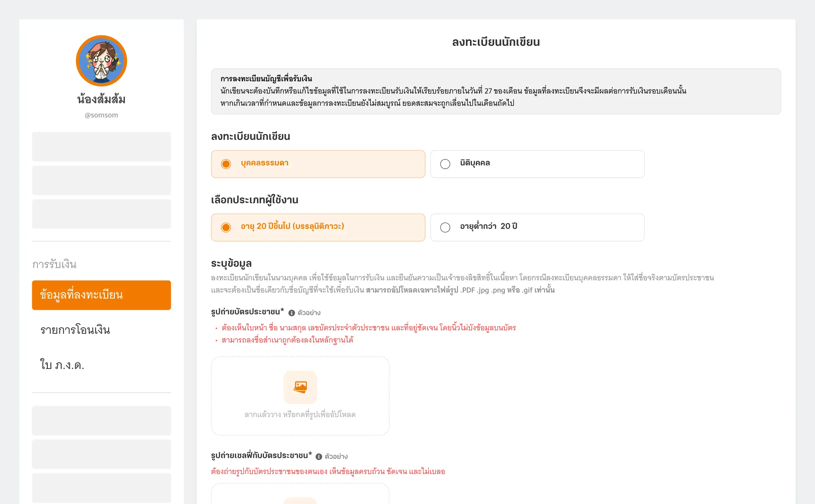Viewport: 815px width, 504px height.
Task: Choose อายุ 20 ปีขึ้นไป (บรรลุนิติภาวะ)
Action: coord(318,227)
